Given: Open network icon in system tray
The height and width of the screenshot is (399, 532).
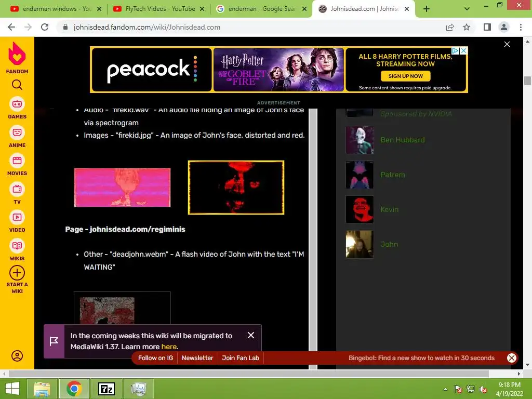Looking at the screenshot, I should point(471,389).
